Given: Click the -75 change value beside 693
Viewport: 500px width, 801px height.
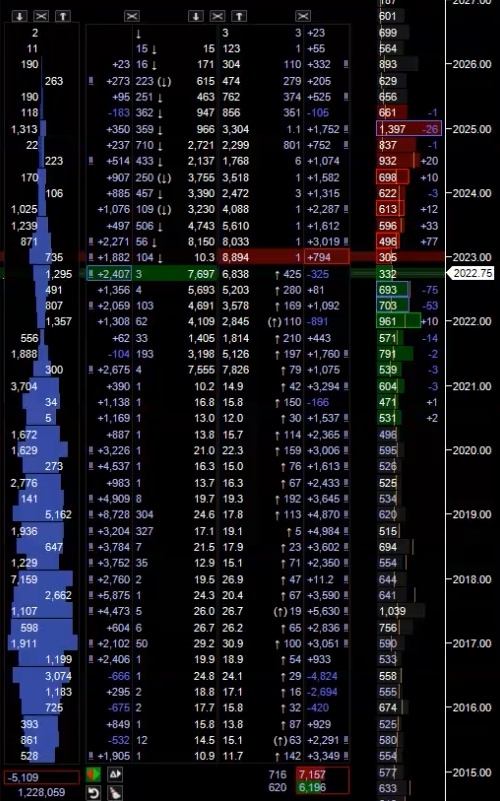Looking at the screenshot, I should [x=430, y=290].
